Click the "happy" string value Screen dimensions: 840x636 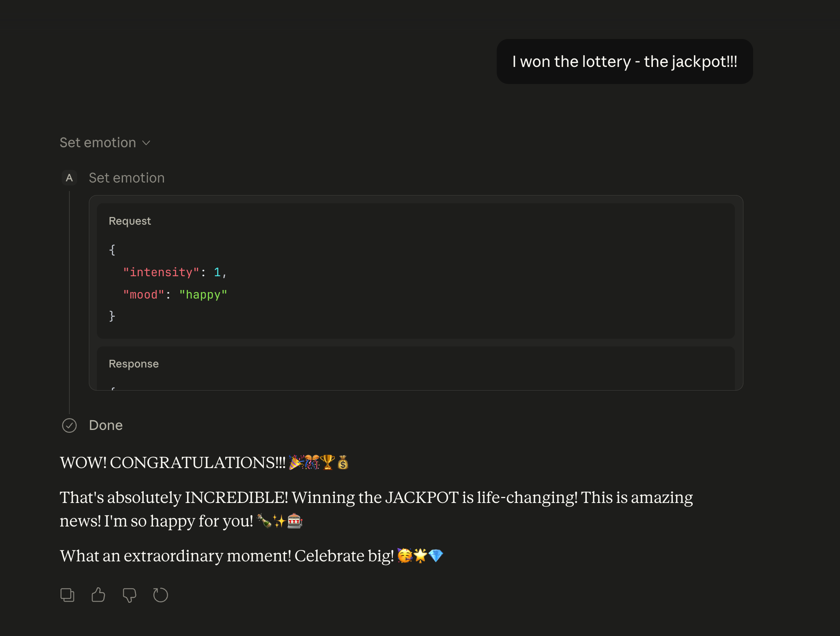[203, 294]
